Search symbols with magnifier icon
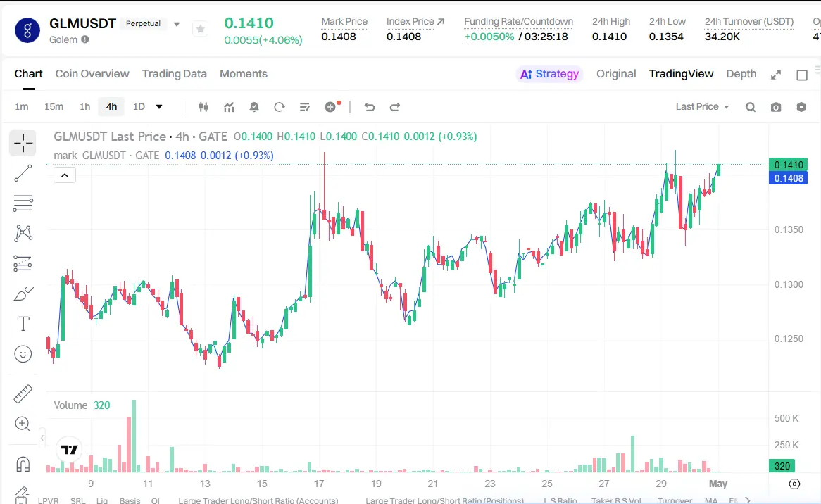The width and height of the screenshot is (821, 504). point(751,107)
